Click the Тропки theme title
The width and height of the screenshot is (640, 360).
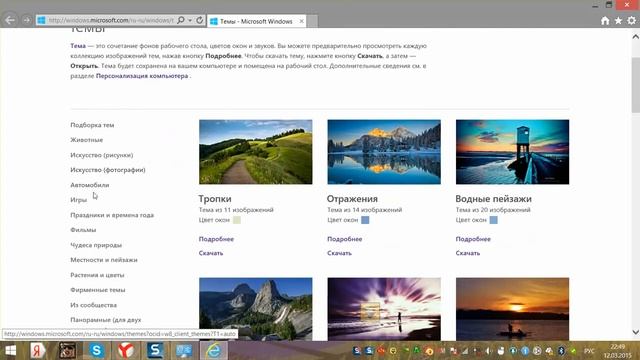pyautogui.click(x=215, y=199)
